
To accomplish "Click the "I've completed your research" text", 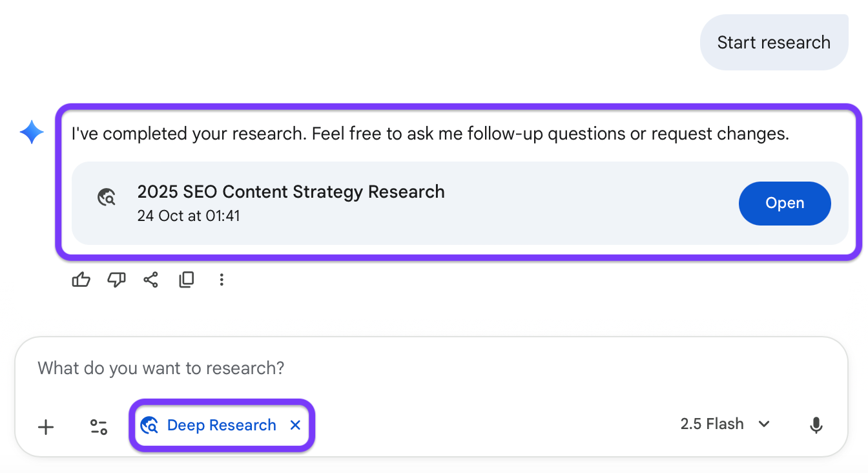I will click(430, 134).
